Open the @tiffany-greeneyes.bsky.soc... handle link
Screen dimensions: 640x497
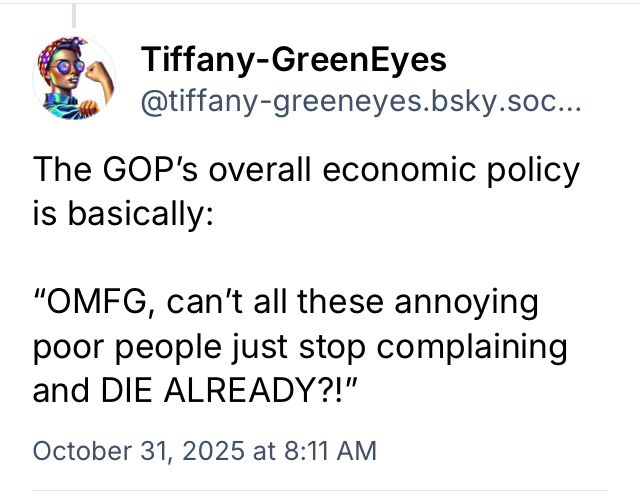[361, 102]
